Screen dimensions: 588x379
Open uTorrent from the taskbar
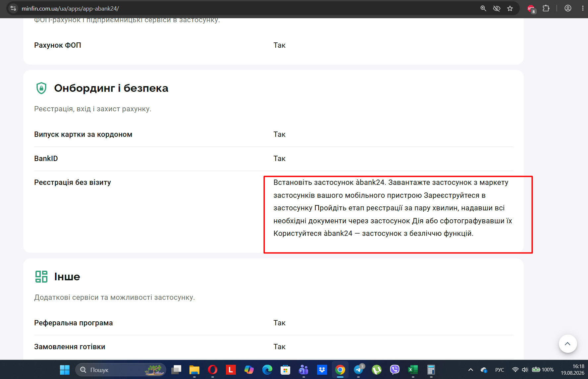coord(377,370)
